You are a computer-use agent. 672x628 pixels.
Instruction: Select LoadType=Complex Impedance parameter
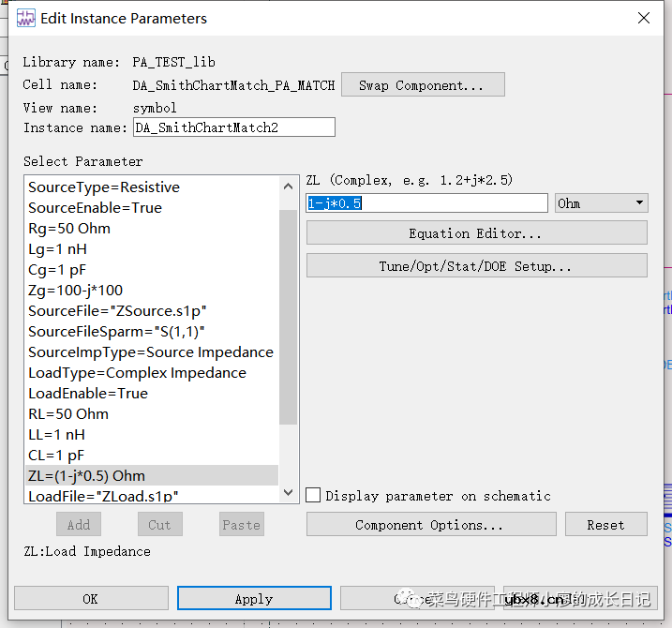coord(137,373)
